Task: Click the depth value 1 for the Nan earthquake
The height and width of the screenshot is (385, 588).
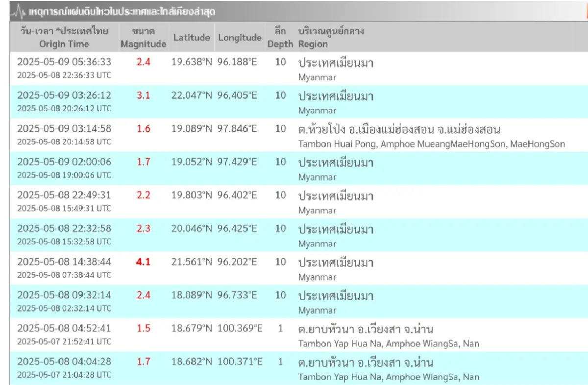Action: coord(280,328)
